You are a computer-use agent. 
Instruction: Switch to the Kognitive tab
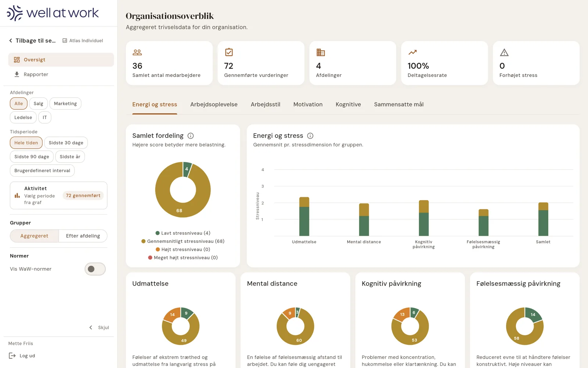coord(348,105)
